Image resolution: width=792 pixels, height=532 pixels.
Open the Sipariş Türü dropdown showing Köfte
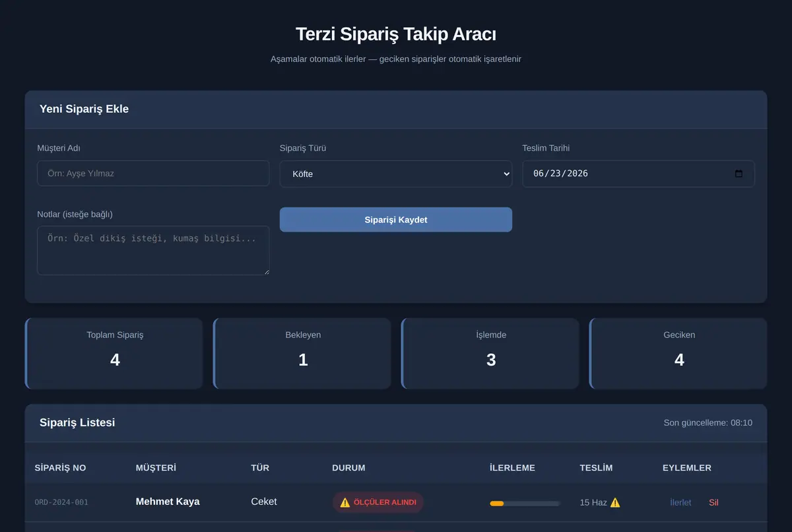coord(396,174)
